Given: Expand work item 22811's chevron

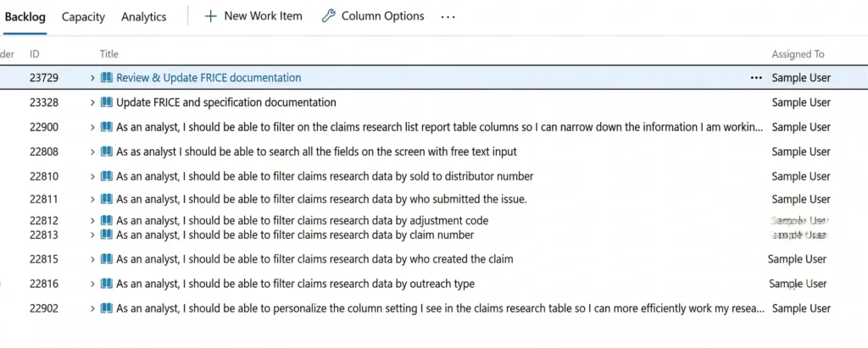Looking at the screenshot, I should 93,199.
